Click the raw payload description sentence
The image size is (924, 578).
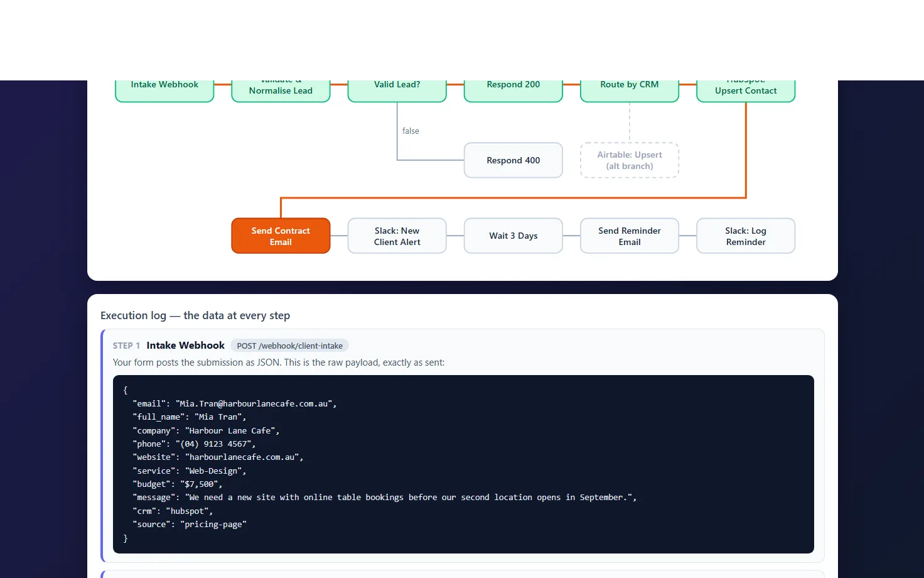tap(279, 363)
